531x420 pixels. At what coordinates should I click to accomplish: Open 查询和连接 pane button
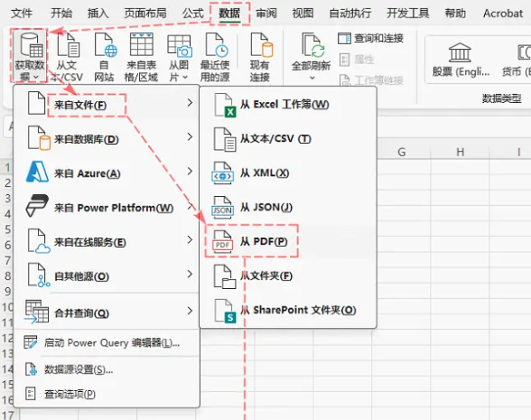371,38
